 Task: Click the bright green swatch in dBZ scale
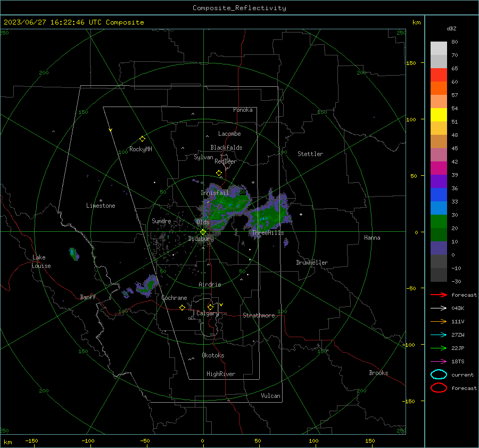click(x=439, y=221)
